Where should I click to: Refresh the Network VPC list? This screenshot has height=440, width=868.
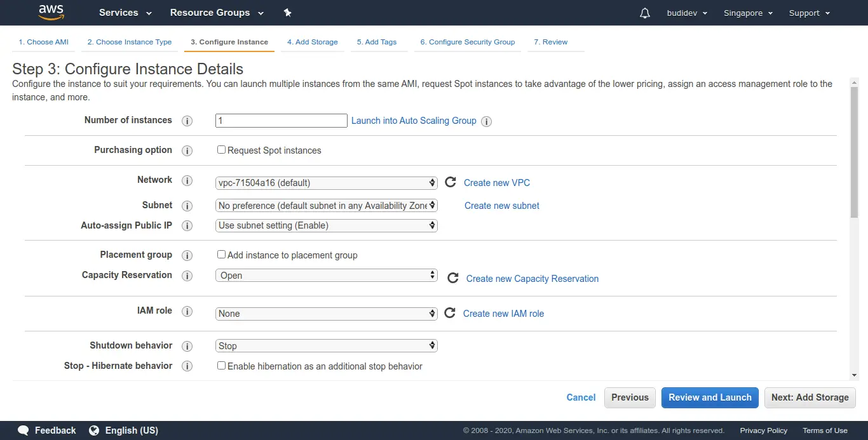(x=451, y=182)
